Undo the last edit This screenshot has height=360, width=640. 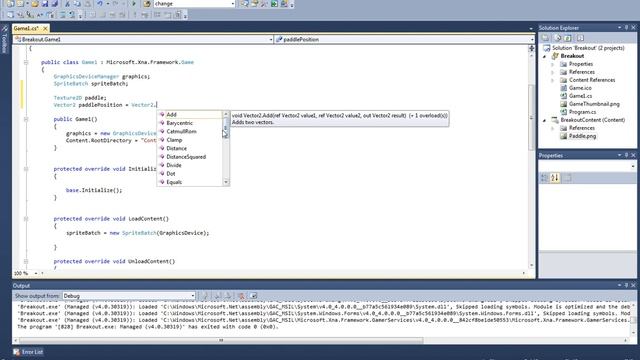pyautogui.click(x=100, y=4)
